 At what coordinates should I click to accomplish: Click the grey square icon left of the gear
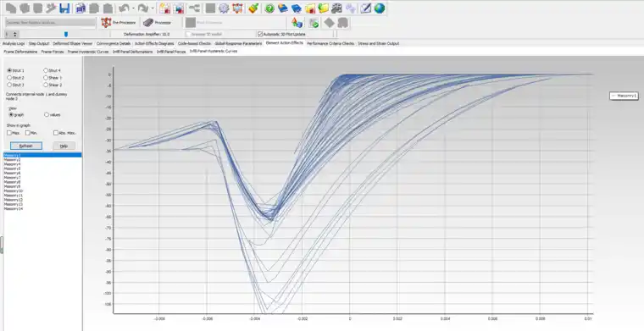coord(210,8)
